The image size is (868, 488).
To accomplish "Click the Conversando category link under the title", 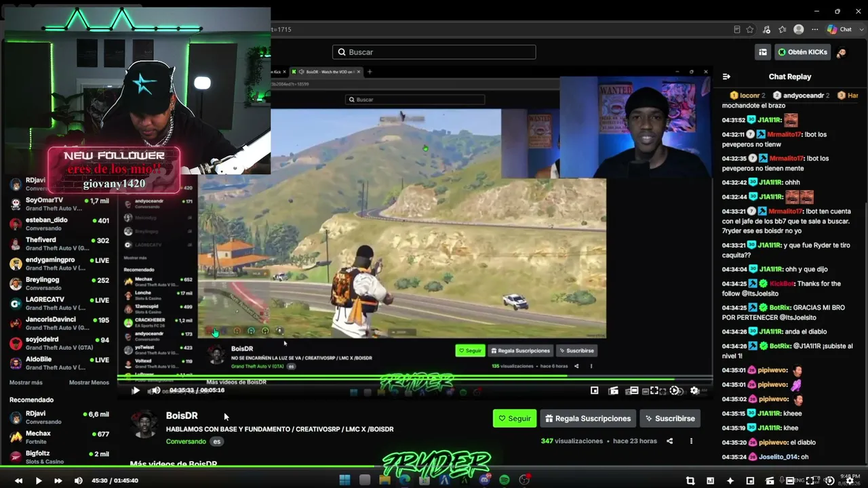I will click(x=186, y=441).
